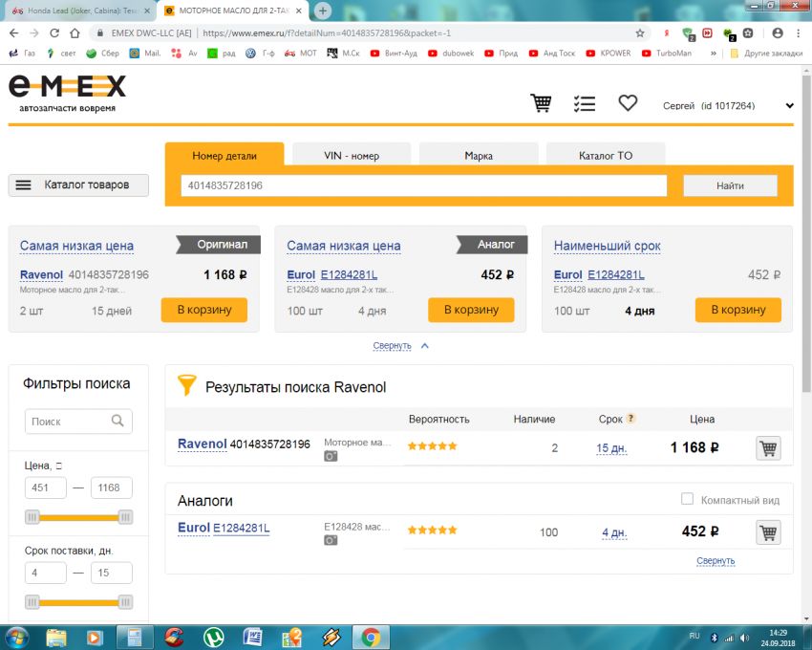Open the orders list icon in header

[x=585, y=103]
